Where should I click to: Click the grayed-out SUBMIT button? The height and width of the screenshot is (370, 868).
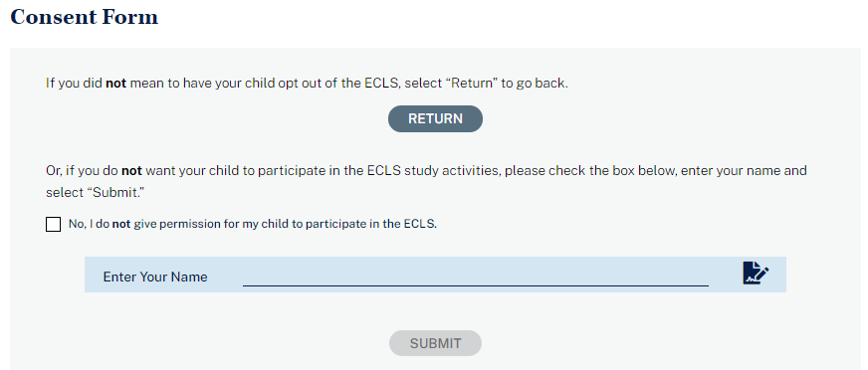coord(435,343)
